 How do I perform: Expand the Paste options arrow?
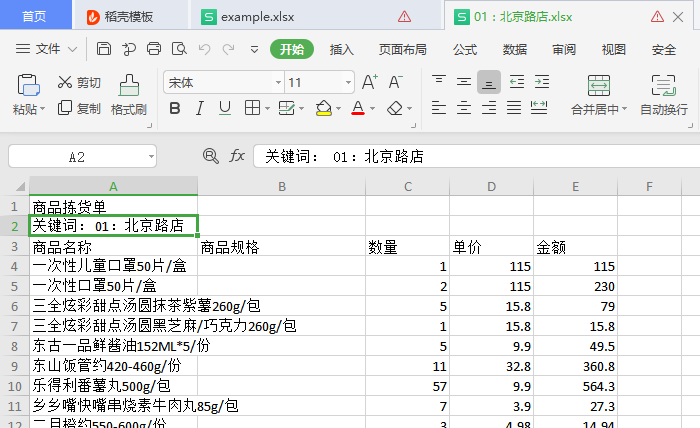(x=42, y=109)
